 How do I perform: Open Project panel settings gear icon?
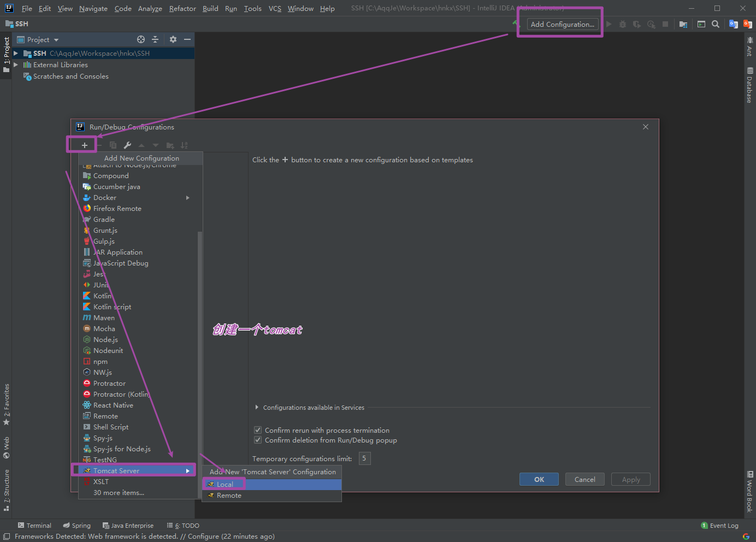173,39
